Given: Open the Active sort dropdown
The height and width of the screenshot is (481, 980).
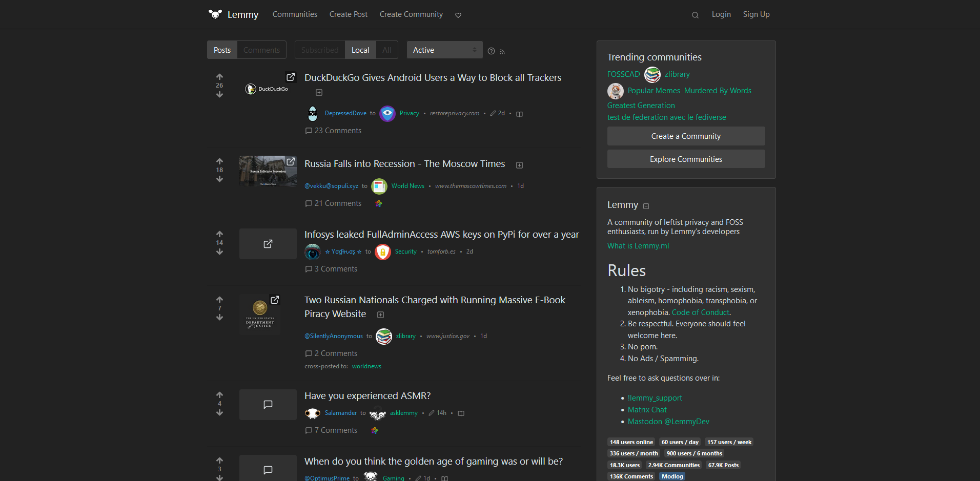Looking at the screenshot, I should pyautogui.click(x=445, y=50).
